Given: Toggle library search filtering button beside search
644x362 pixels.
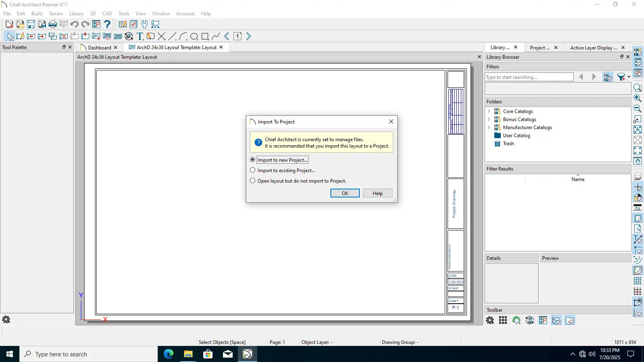Looking at the screenshot, I should (x=608, y=77).
